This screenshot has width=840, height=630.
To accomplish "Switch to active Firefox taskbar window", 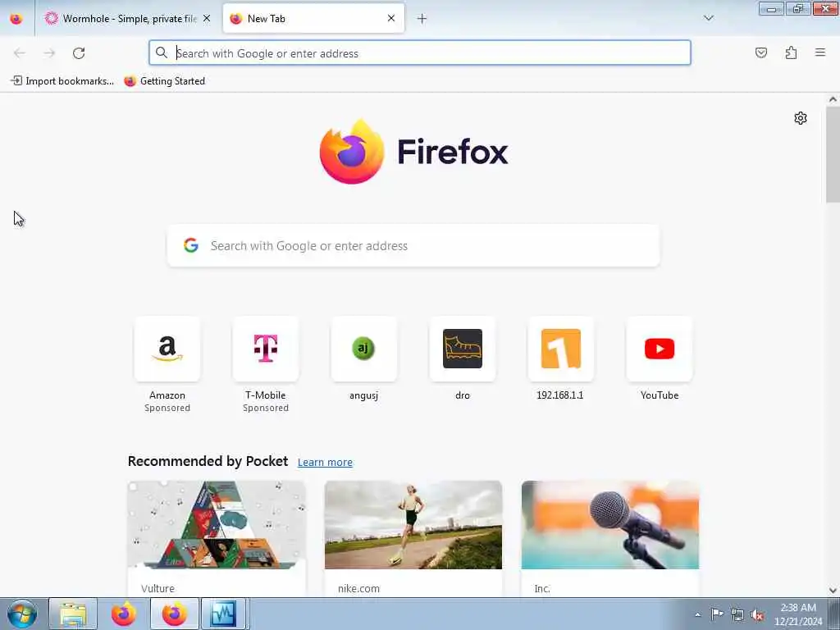I will tap(175, 614).
